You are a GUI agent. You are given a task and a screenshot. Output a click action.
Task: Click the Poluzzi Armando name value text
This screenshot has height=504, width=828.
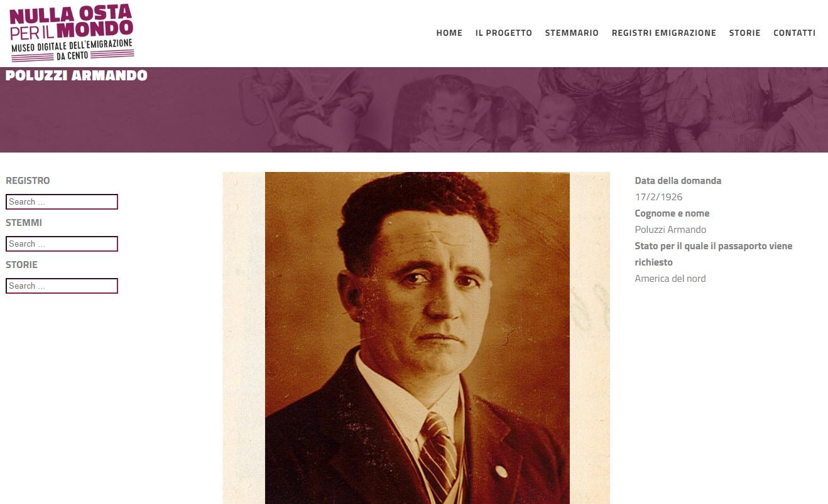point(670,230)
